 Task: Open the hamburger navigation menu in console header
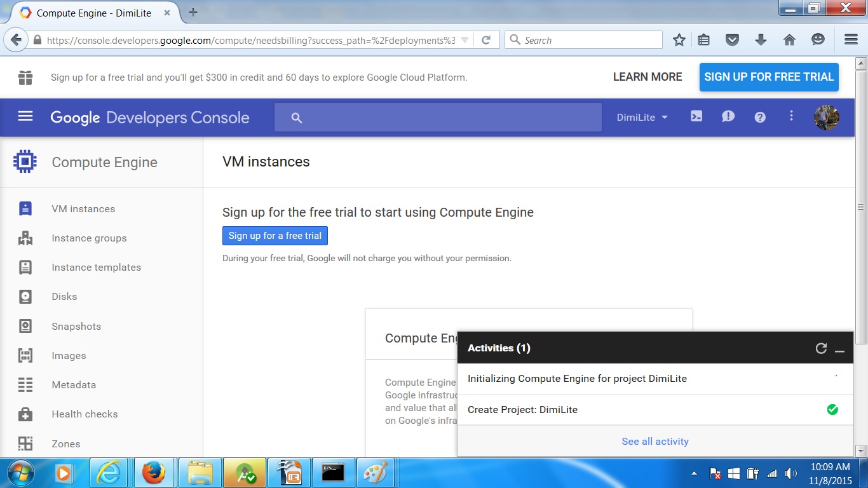tap(25, 116)
